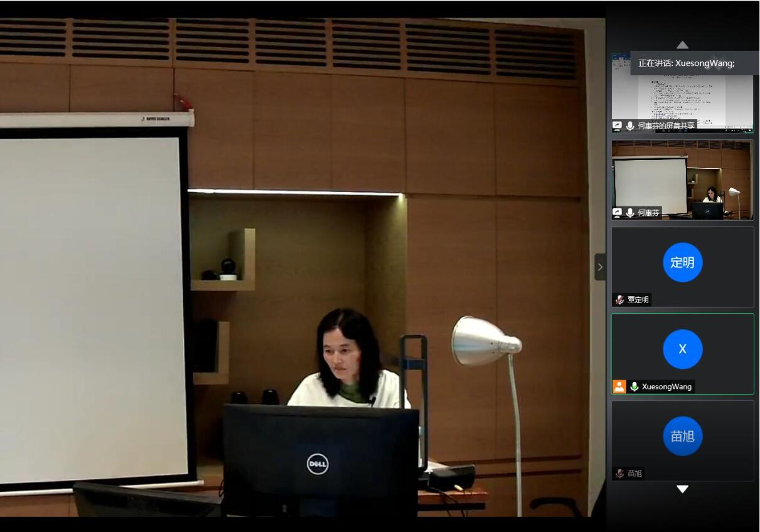
Task: Click the blue 定明 avatar circle
Action: [682, 262]
